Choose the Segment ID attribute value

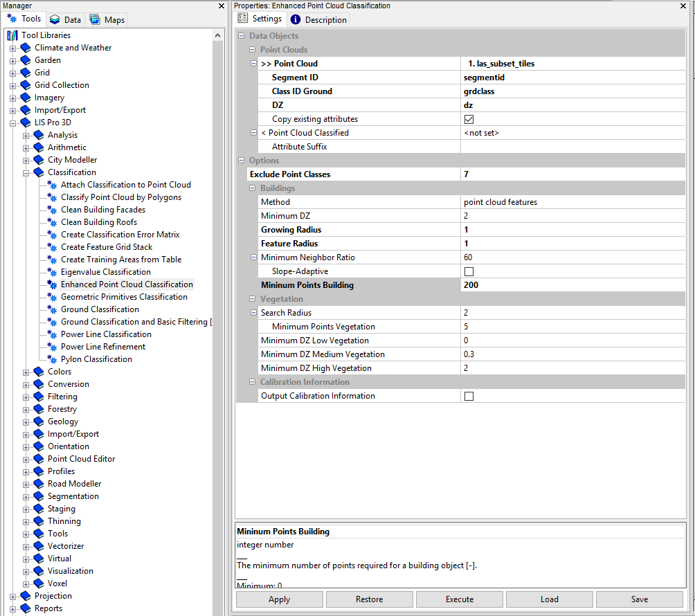point(572,78)
